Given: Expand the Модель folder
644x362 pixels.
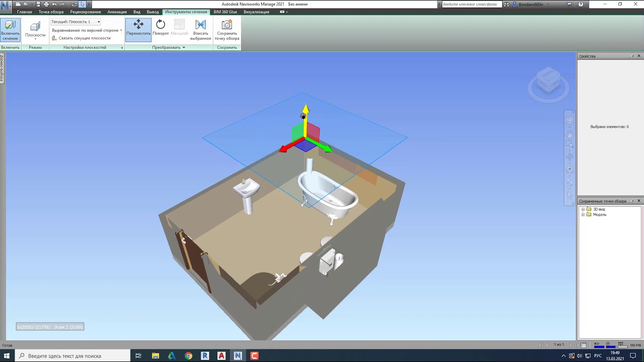Looking at the screenshot, I should click(583, 215).
